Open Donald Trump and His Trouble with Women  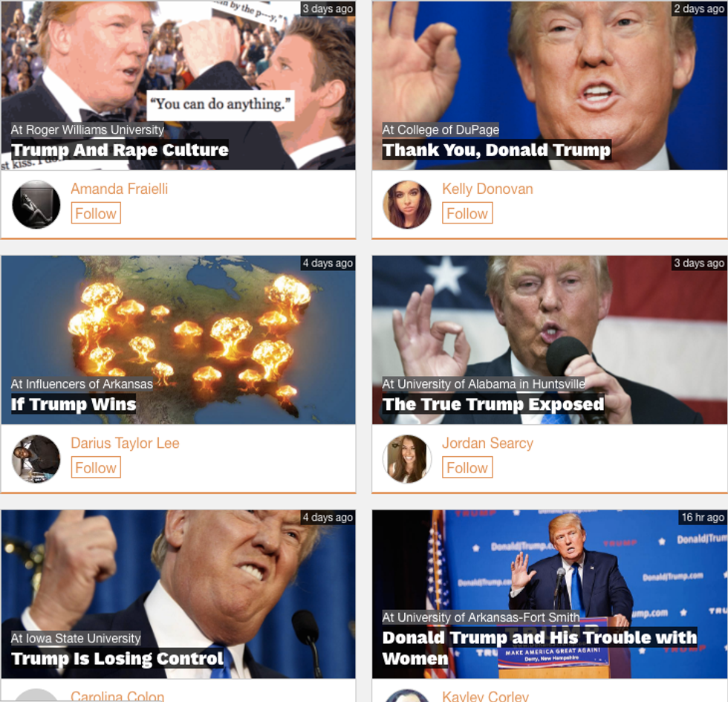(x=539, y=648)
